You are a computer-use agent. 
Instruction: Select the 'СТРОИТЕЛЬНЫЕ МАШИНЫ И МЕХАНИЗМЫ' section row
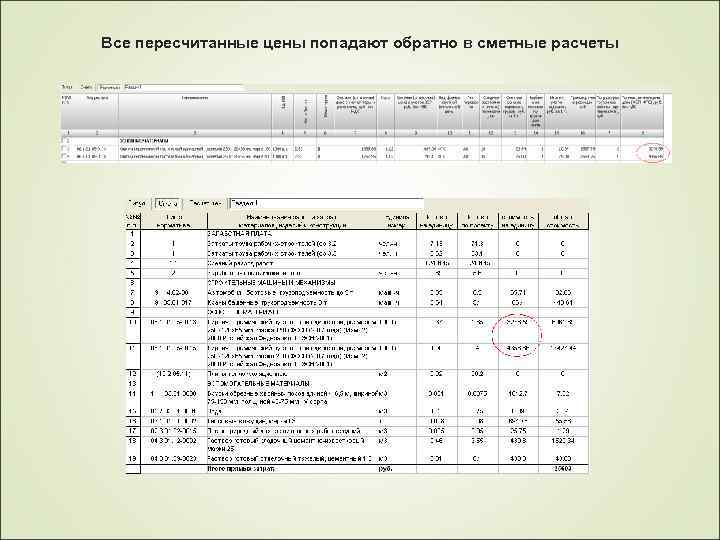[271, 283]
